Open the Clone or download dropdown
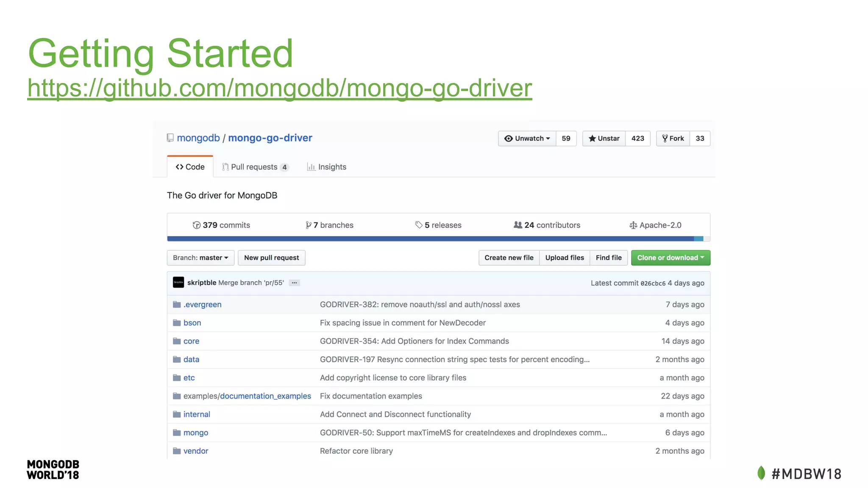This screenshot has height=488, width=868. tap(670, 258)
